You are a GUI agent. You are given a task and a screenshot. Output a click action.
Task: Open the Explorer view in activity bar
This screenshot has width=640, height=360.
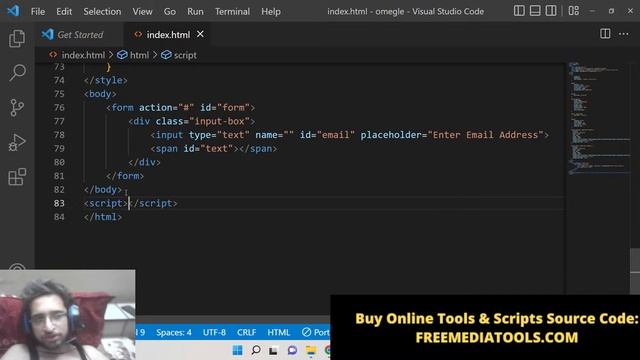click(x=17, y=38)
